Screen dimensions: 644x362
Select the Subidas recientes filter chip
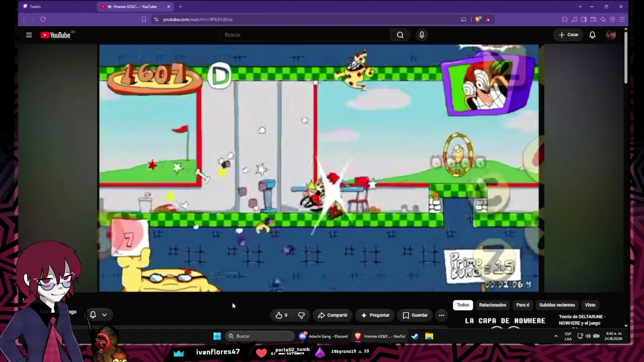(557, 305)
